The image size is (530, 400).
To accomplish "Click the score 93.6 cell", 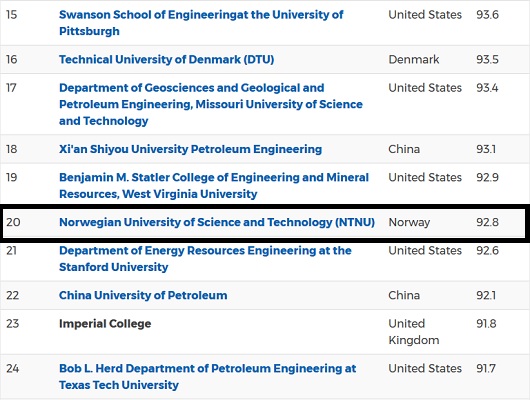I will (x=487, y=15).
